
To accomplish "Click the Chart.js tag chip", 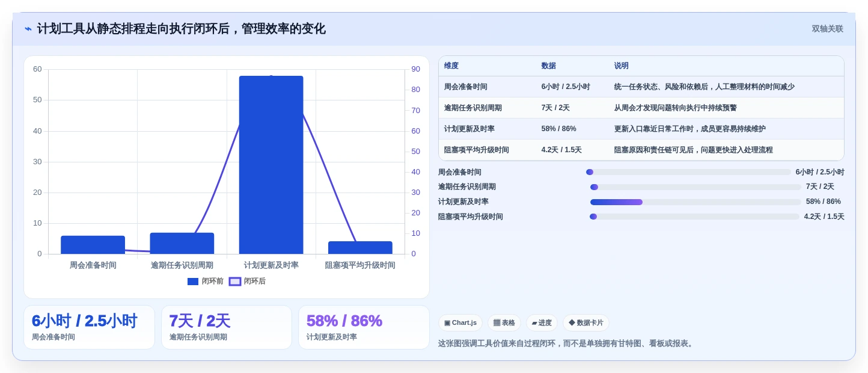I will (x=460, y=323).
